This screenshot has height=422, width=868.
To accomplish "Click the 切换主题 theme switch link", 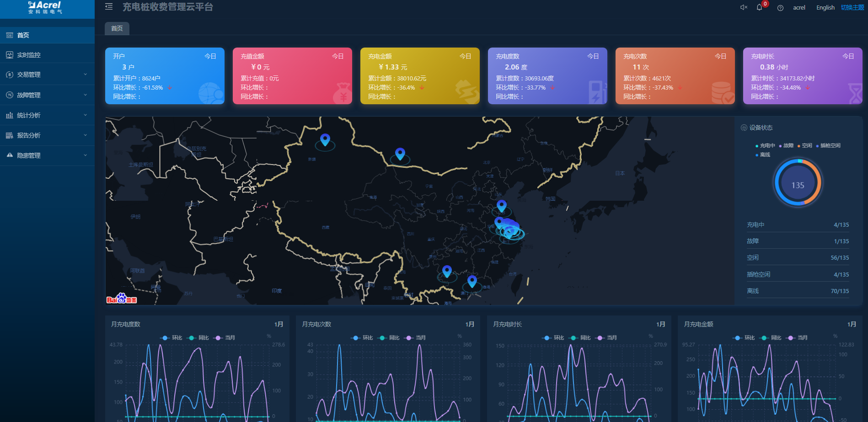I will [x=852, y=8].
